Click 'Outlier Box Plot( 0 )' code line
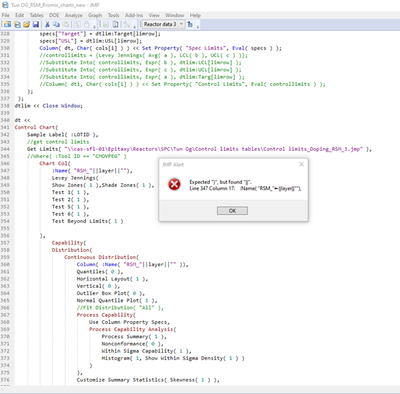The height and width of the screenshot is (394, 400). [111, 293]
